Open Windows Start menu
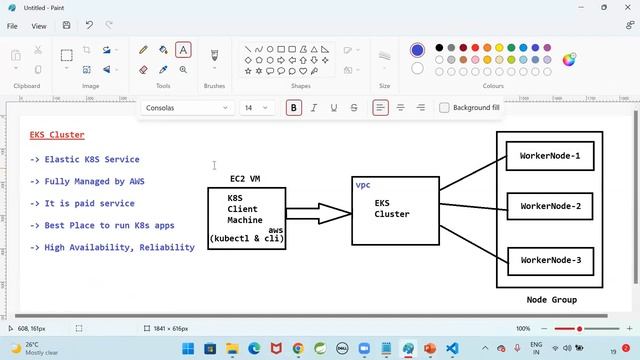The image size is (640, 360). point(188,349)
